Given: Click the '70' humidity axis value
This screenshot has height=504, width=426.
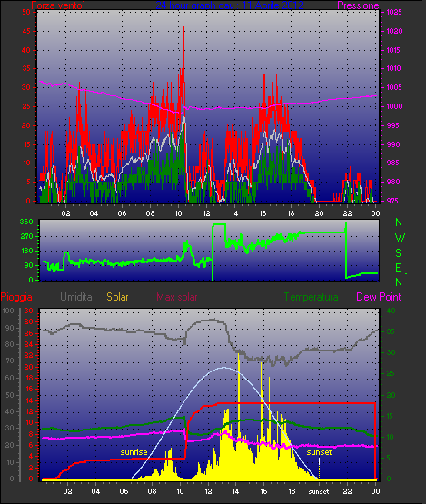Looking at the screenshot, I should coord(10,361).
